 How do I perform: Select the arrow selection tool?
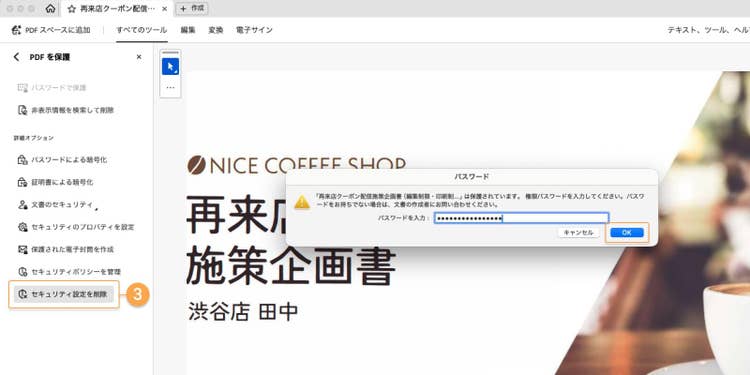170,67
